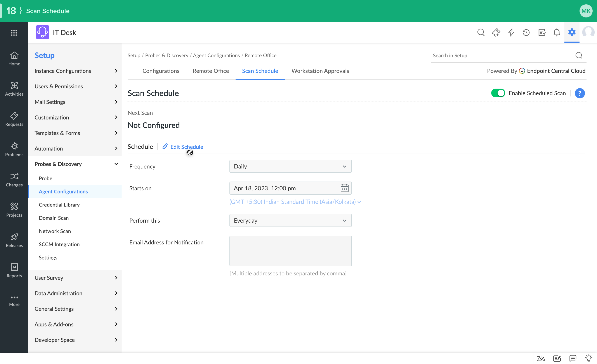The image size is (597, 364).
Task: Open the Problems module in sidebar
Action: [x=14, y=149]
